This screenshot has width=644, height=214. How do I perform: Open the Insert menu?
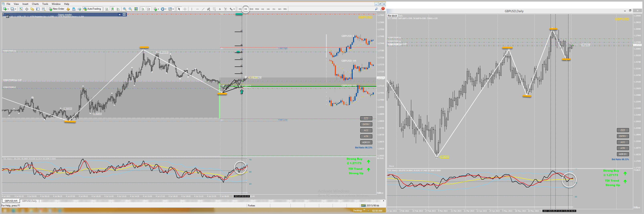pyautogui.click(x=25, y=4)
